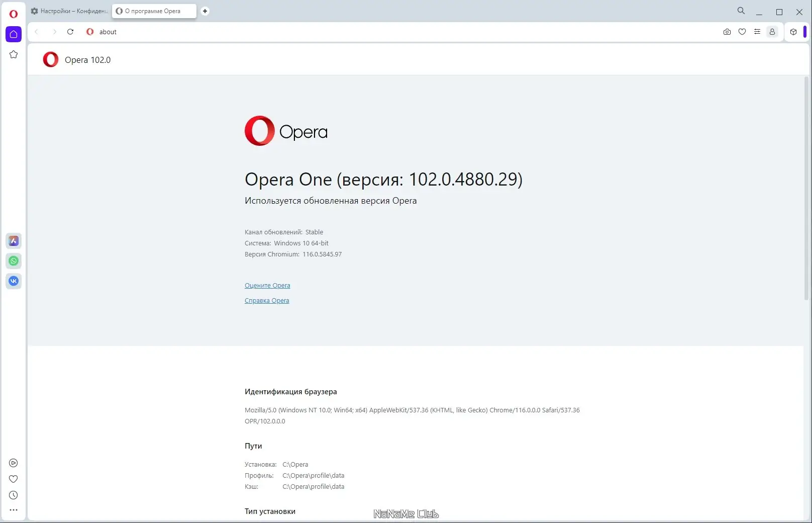This screenshot has width=812, height=523.
Task: Click the Windows 10 64-bit system value
Action: point(301,243)
